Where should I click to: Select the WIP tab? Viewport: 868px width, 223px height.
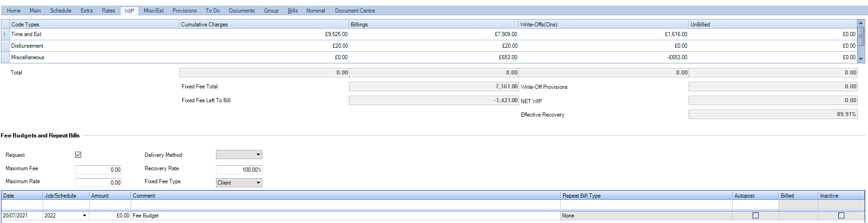(129, 11)
